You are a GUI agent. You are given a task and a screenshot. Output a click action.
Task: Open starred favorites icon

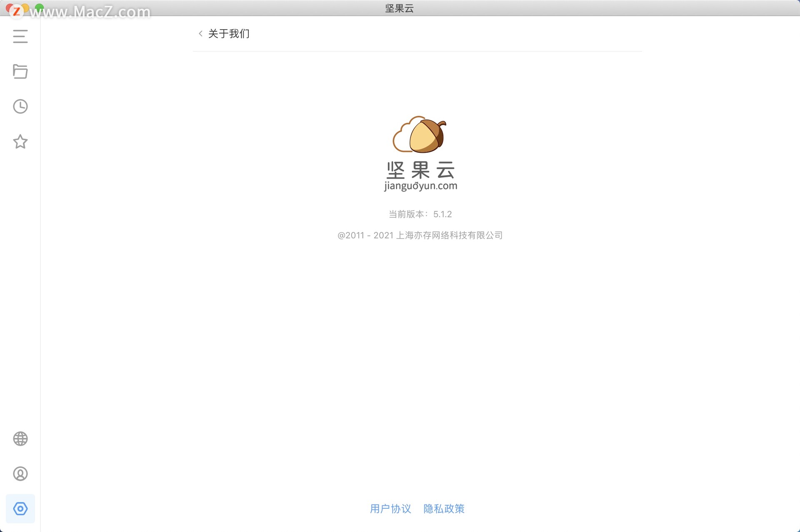coord(20,142)
